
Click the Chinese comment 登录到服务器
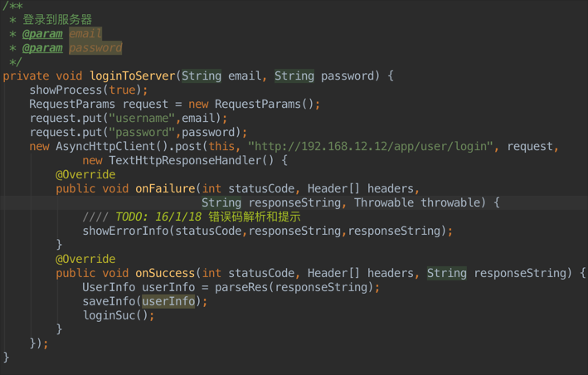[x=57, y=19]
